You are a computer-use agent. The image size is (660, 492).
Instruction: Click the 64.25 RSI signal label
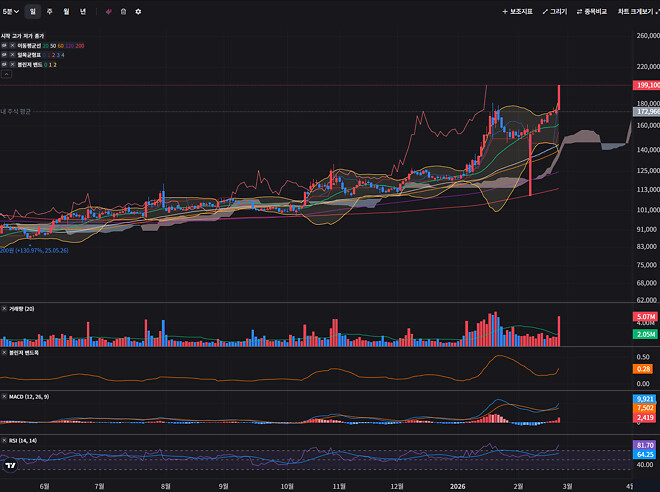[644, 455]
